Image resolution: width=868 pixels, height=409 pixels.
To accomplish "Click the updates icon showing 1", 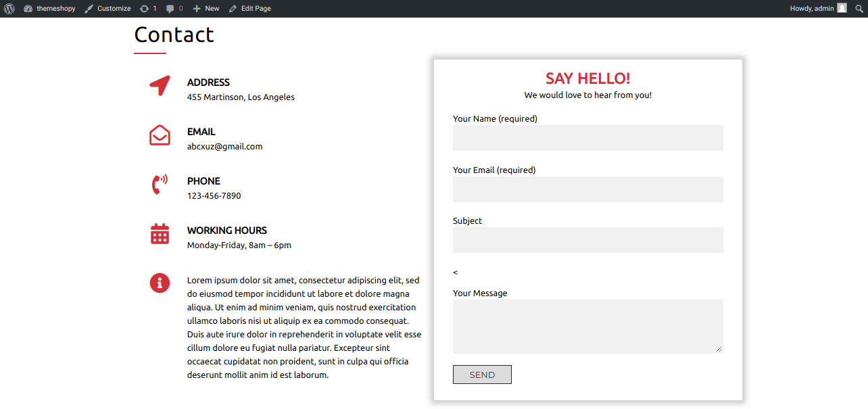I will tap(147, 9).
